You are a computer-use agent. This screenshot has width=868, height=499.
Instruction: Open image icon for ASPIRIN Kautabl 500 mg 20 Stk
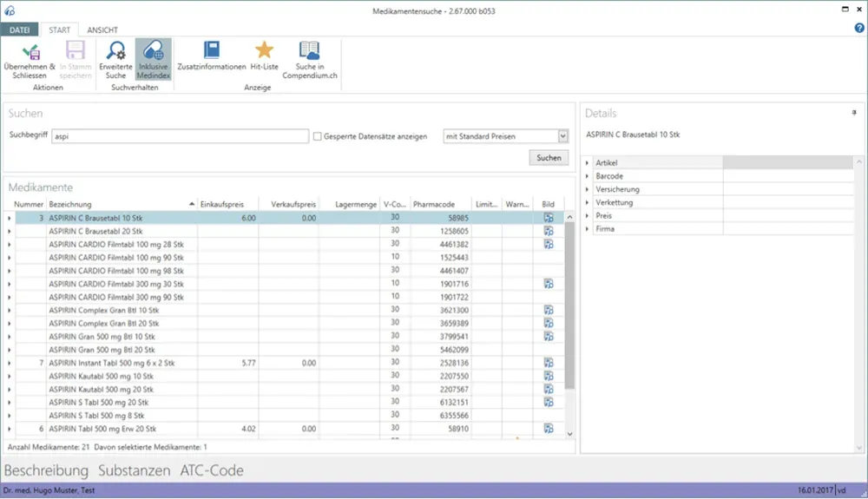tap(548, 390)
